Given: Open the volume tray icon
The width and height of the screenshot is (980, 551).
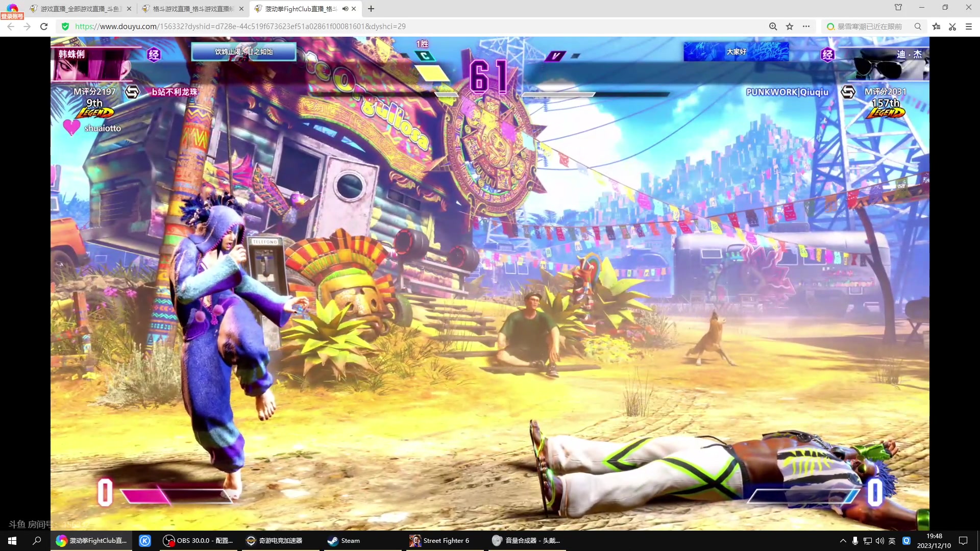Looking at the screenshot, I should [x=879, y=541].
